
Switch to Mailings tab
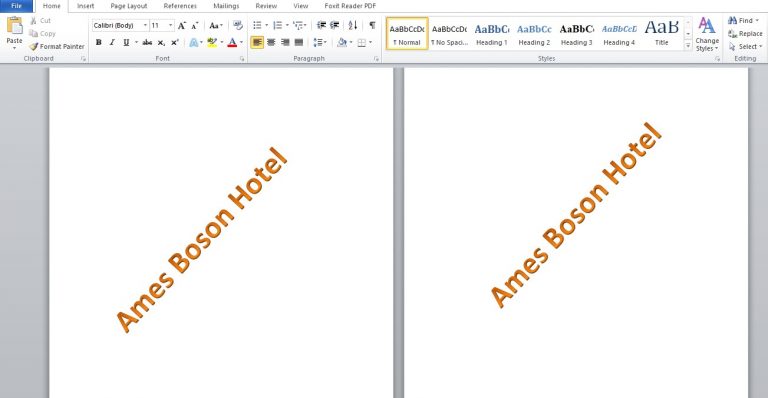(x=226, y=6)
